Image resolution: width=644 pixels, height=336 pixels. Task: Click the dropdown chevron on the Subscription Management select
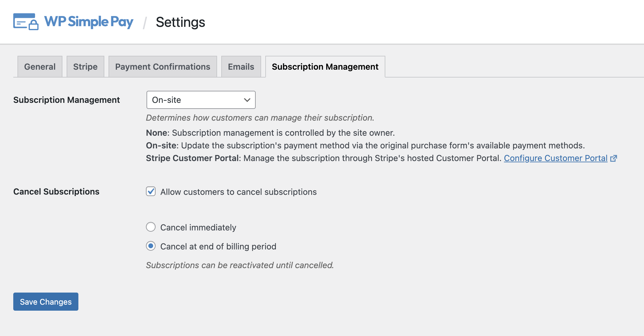pyautogui.click(x=247, y=100)
